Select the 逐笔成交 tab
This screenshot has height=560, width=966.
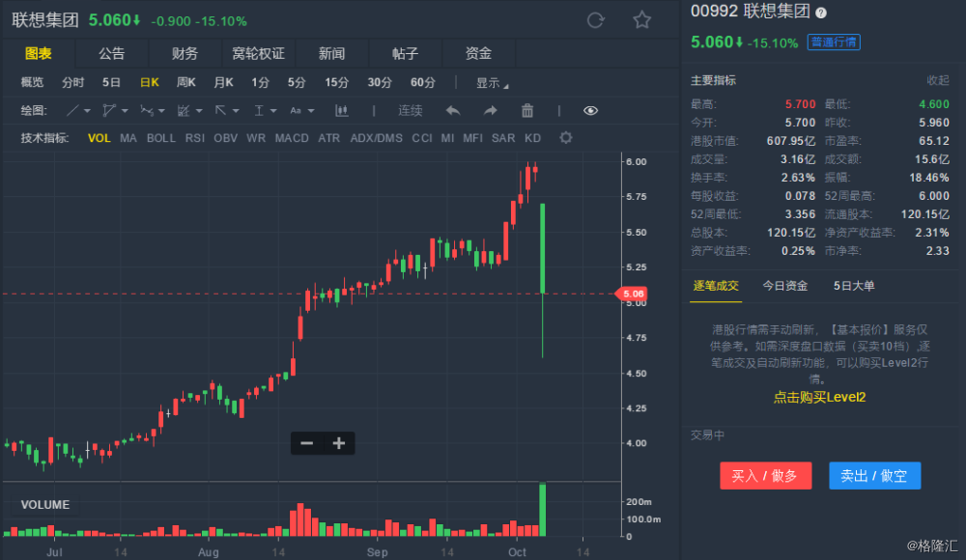[716, 286]
